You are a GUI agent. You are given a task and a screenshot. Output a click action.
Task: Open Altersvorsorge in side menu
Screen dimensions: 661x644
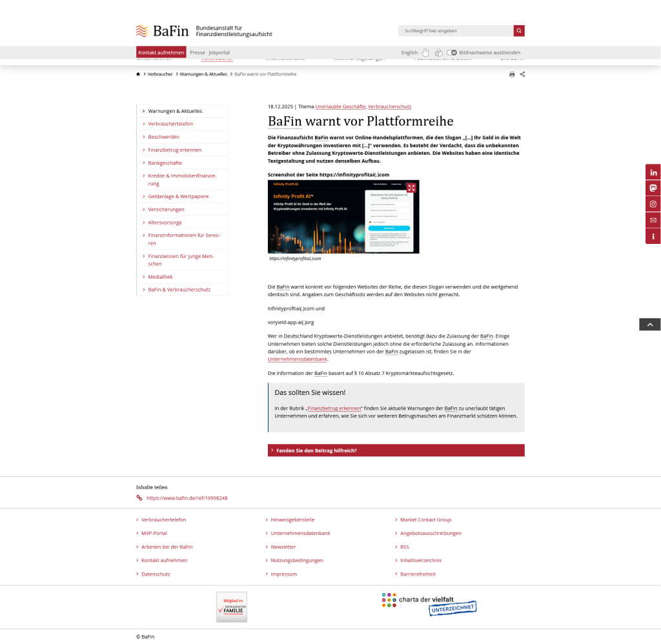[165, 222]
